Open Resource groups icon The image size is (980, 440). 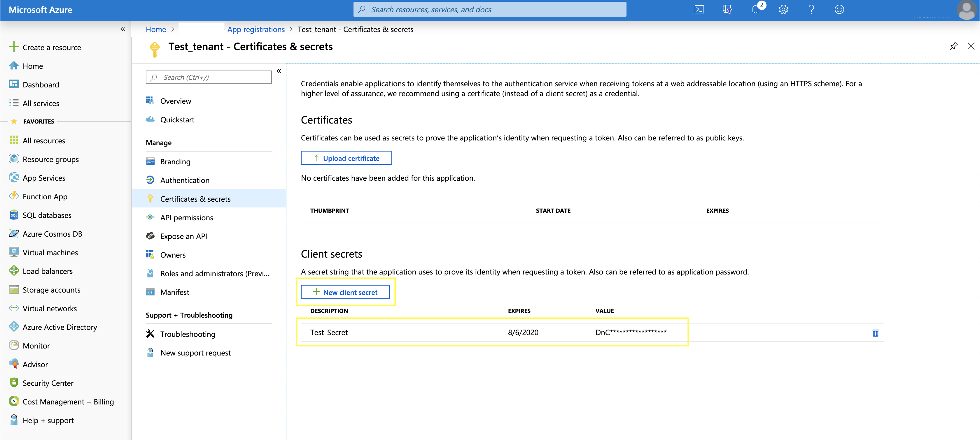click(x=14, y=159)
